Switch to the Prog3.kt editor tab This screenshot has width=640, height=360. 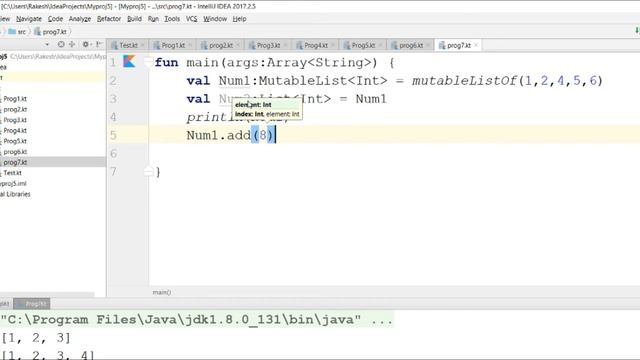(x=268, y=45)
